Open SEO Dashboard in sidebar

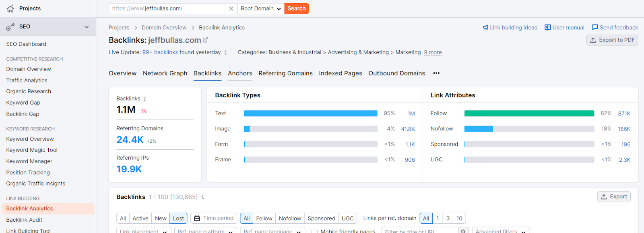[26, 44]
